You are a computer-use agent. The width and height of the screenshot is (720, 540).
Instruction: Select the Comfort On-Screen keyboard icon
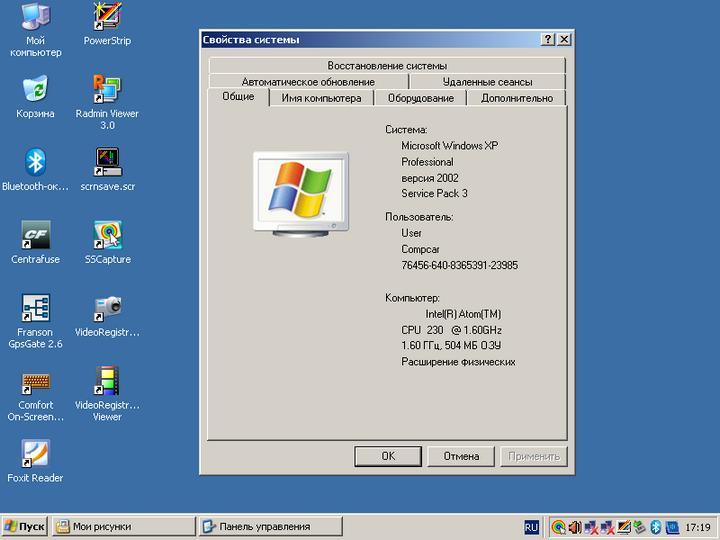point(36,382)
